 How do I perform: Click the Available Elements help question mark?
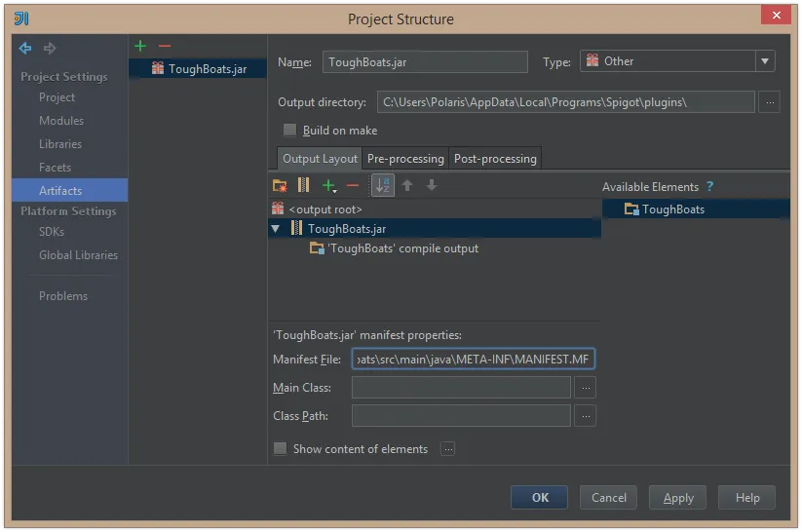coord(710,187)
